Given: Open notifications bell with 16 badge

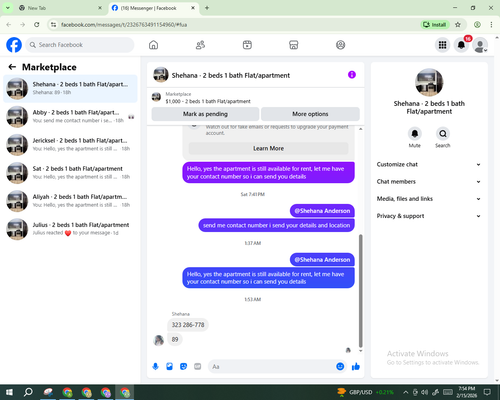Looking at the screenshot, I should click(x=461, y=45).
